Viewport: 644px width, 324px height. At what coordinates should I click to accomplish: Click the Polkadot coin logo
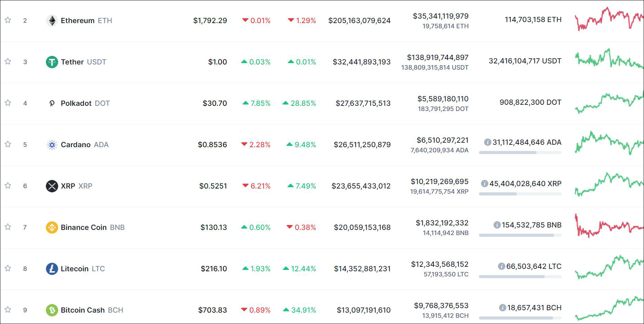pyautogui.click(x=52, y=103)
